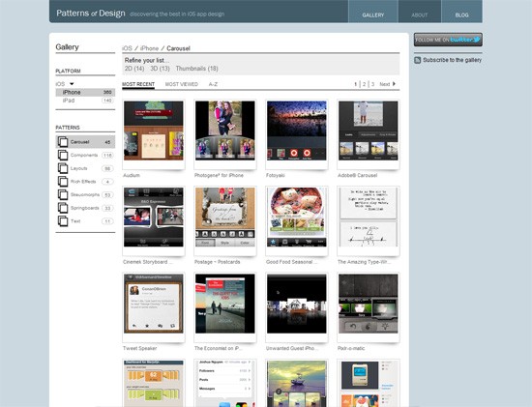Click the Tweet Speaker caption text
The width and height of the screenshot is (532, 407).
click(x=140, y=348)
